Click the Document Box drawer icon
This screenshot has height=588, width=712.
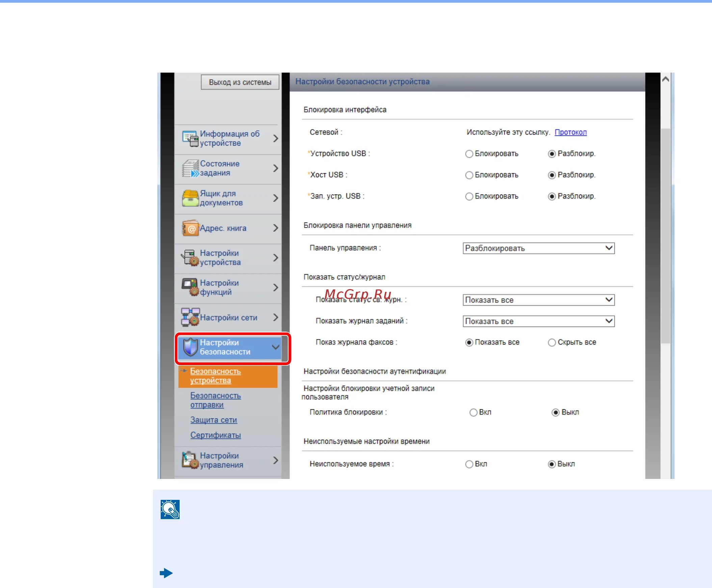(x=190, y=198)
